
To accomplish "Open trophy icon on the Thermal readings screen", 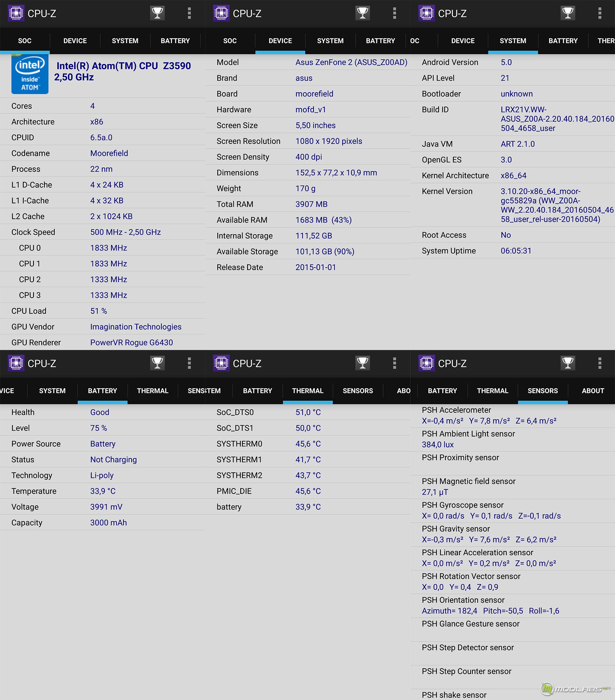I will pyautogui.click(x=362, y=363).
